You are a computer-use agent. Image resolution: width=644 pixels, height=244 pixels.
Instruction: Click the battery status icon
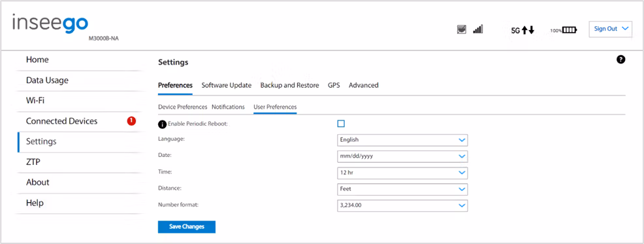pyautogui.click(x=570, y=30)
